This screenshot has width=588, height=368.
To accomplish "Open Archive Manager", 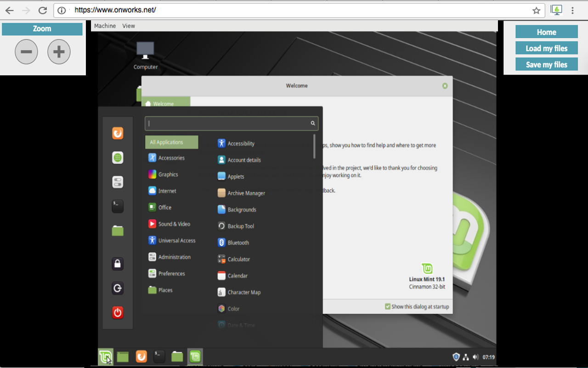I will click(241, 193).
